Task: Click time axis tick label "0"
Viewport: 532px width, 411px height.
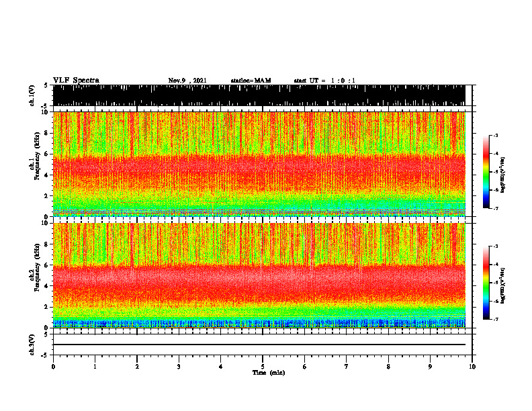Action: tap(53, 367)
